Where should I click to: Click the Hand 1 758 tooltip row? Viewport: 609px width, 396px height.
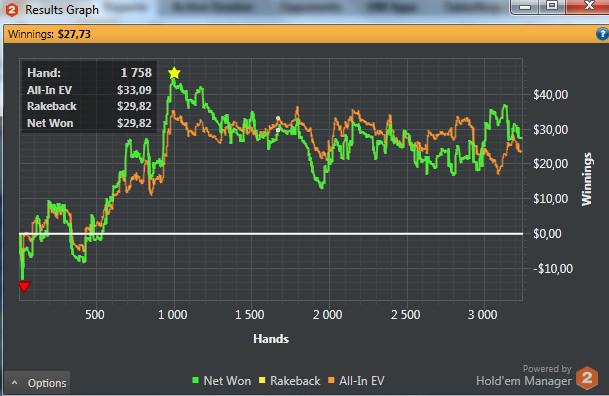(x=89, y=73)
